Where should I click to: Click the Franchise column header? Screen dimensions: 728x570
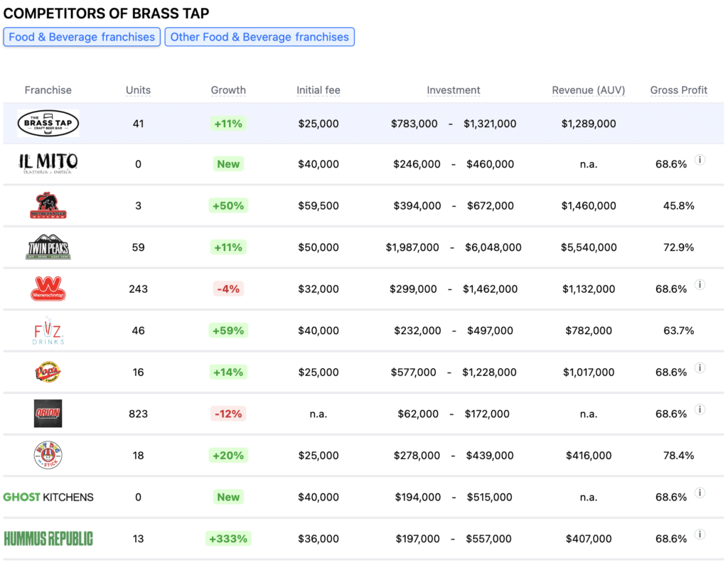coord(48,90)
